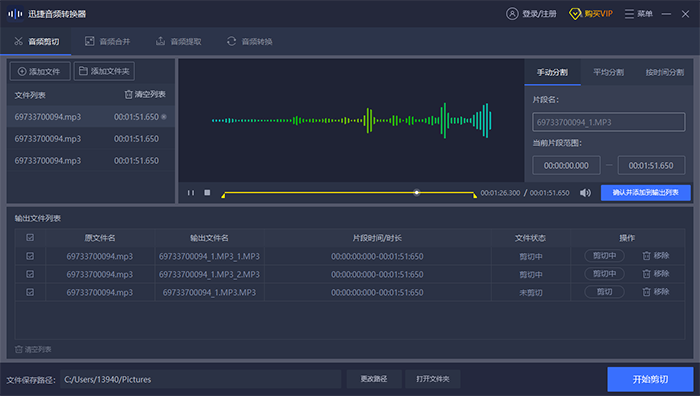Mute audio with the speaker icon
Screen dimensions: 700x396
tap(585, 193)
